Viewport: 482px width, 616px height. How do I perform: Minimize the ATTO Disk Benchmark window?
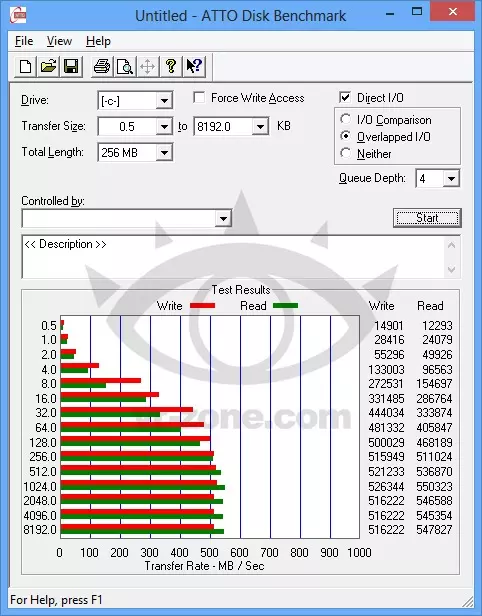(x=390, y=14)
